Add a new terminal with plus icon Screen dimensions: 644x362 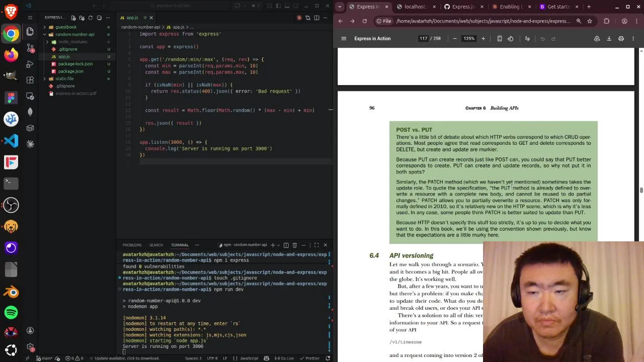tap(273, 245)
